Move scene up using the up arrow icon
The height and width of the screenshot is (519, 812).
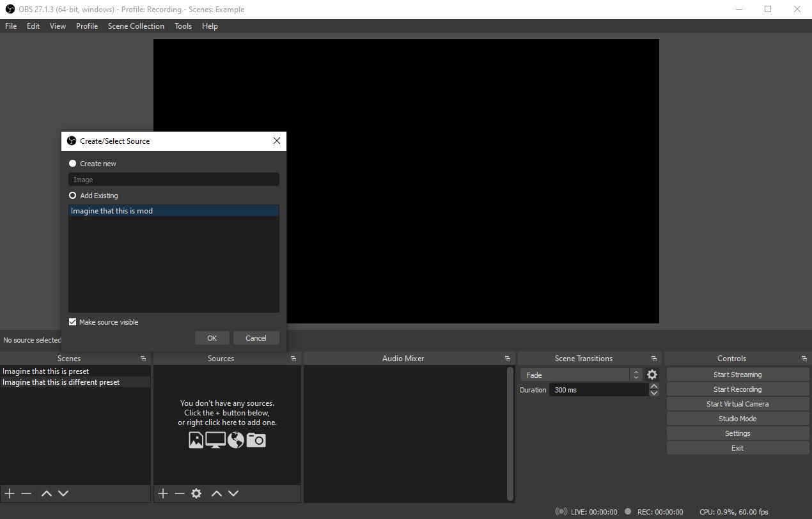(46, 493)
